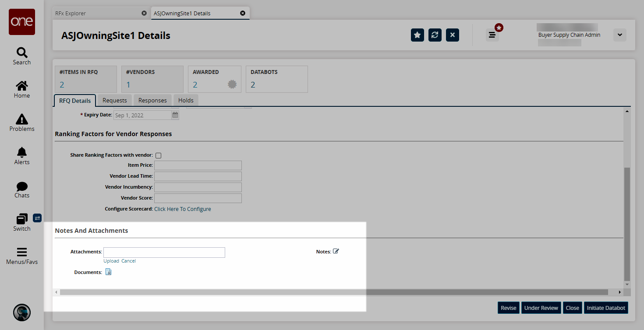Close the RFx Explorer tab
The image size is (644, 330).
[144, 13]
